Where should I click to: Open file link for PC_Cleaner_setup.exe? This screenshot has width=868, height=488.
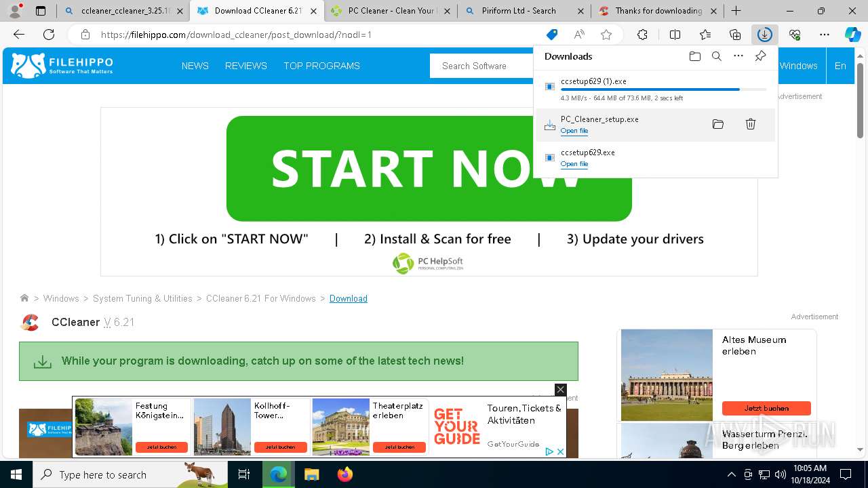574,131
